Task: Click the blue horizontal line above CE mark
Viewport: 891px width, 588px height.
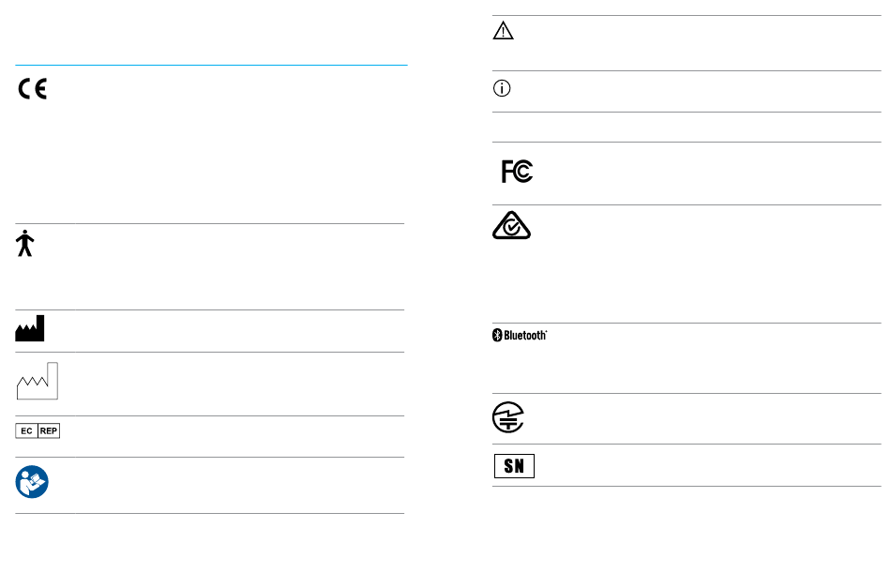Action: tap(211, 65)
